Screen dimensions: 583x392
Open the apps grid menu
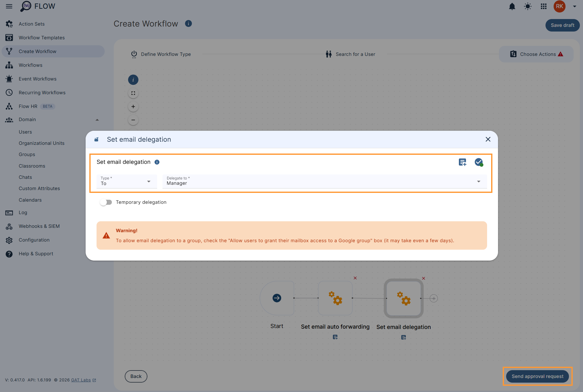544,6
